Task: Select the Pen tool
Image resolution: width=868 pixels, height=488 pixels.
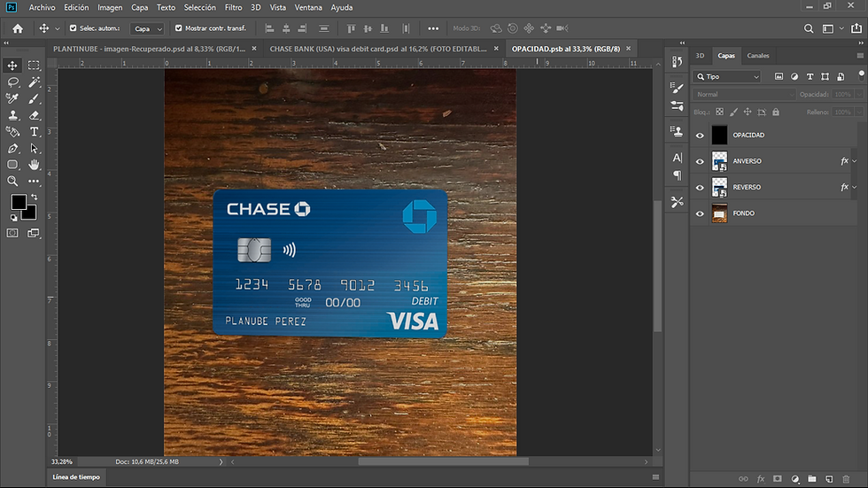Action: click(x=12, y=148)
